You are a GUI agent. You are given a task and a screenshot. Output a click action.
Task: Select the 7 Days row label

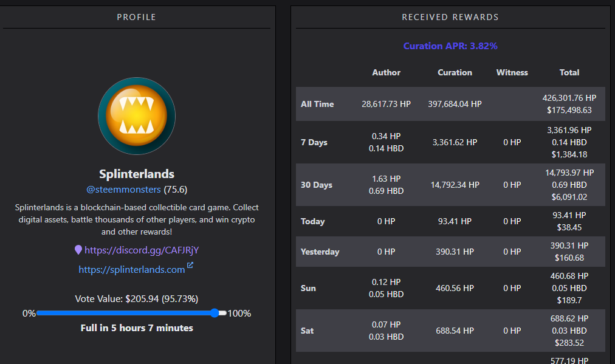tap(314, 142)
